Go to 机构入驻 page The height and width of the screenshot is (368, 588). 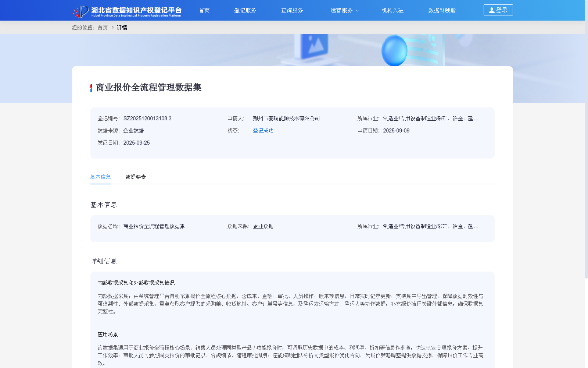392,10
